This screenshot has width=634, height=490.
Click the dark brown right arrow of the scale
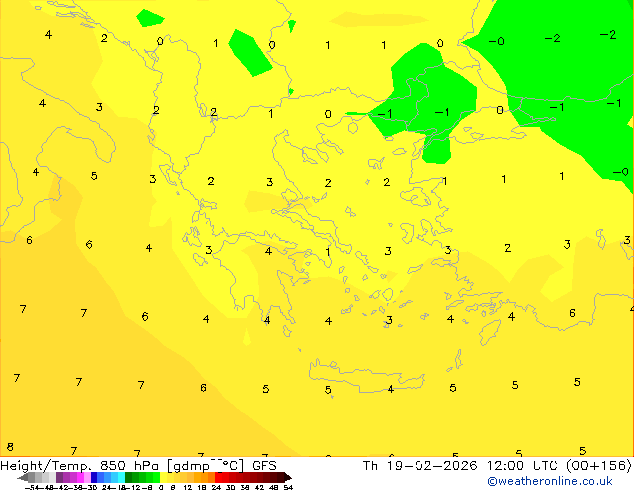point(288,478)
